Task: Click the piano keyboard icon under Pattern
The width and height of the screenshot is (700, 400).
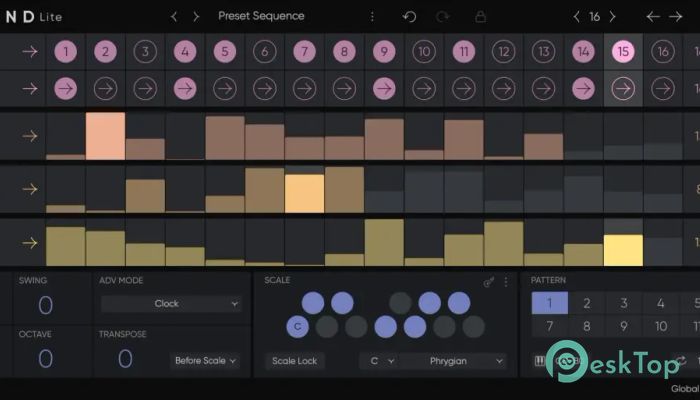Action: [542, 361]
